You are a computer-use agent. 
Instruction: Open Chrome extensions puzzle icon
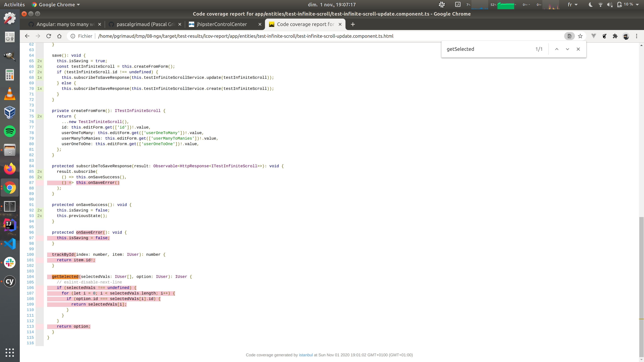[x=615, y=36]
